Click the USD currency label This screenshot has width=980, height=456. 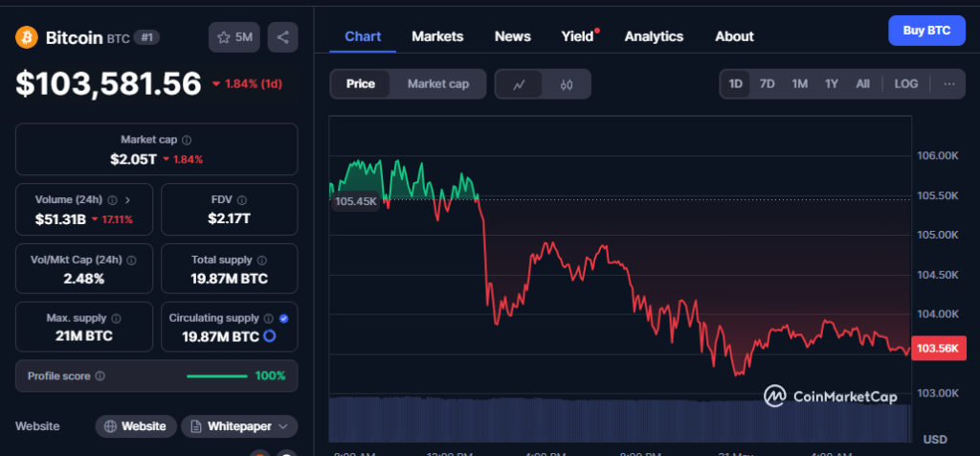tap(935, 440)
